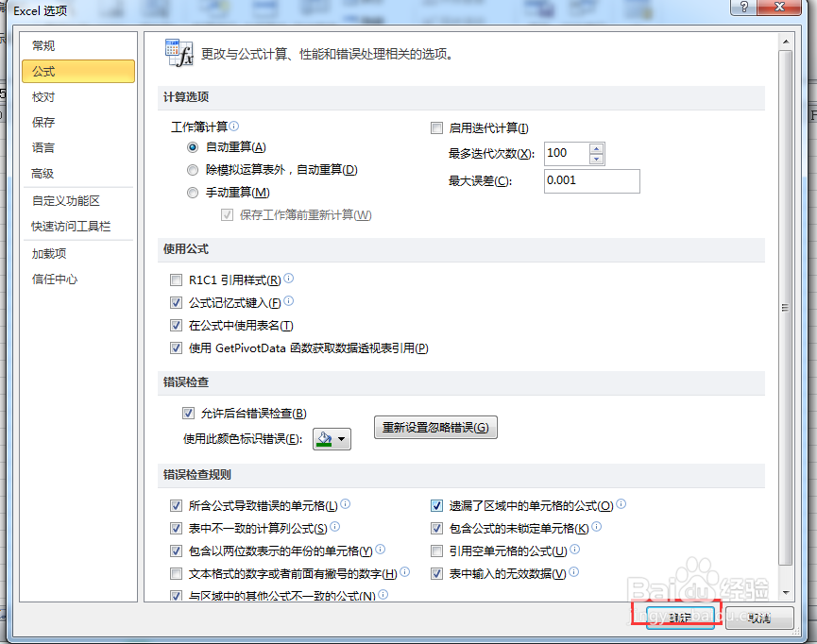Open 信任中心 category in sidebar

pos(78,280)
